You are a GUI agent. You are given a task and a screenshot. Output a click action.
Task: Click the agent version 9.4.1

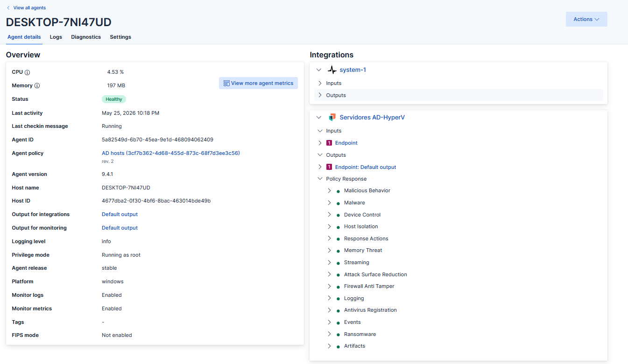[107, 175]
